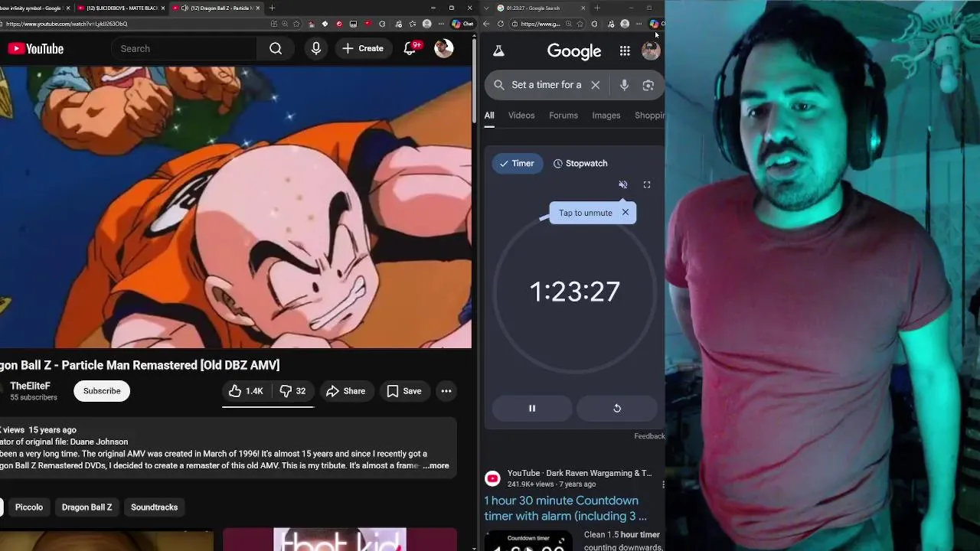Open new tab in YouTube browser window

coord(272,8)
